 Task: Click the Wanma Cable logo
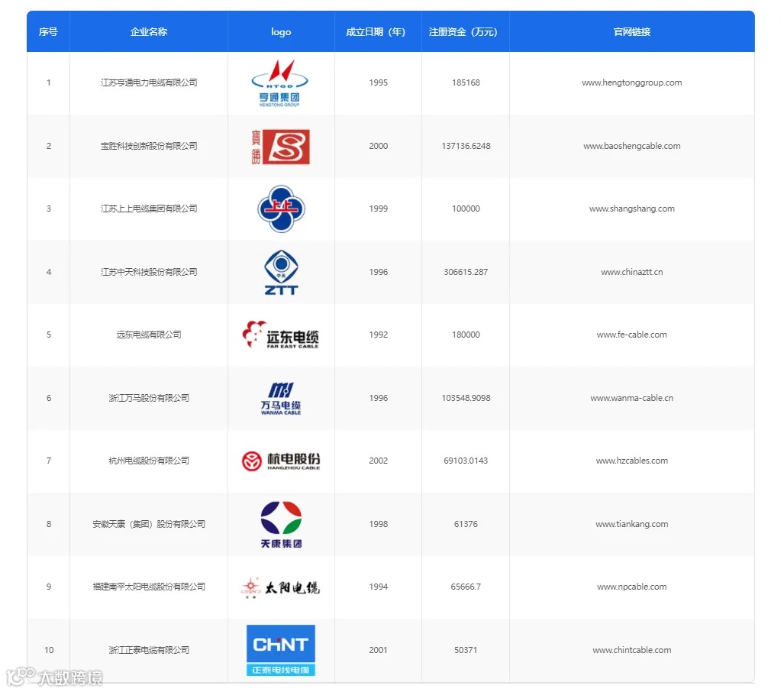click(280, 398)
